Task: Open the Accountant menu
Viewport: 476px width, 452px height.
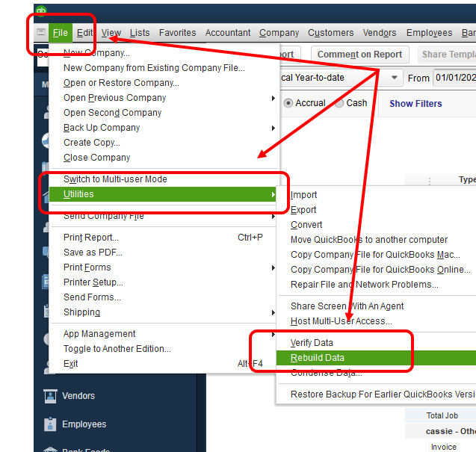Action: 228,33
